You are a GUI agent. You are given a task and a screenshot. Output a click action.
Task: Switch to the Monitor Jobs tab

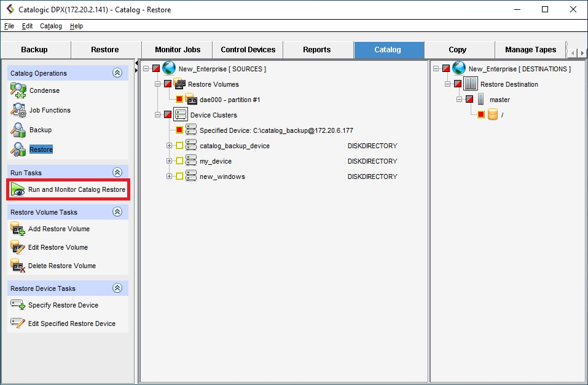tap(176, 50)
